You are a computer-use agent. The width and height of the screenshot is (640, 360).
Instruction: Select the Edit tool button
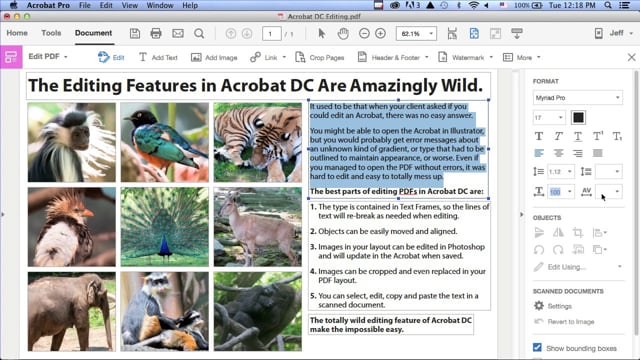pyautogui.click(x=111, y=58)
